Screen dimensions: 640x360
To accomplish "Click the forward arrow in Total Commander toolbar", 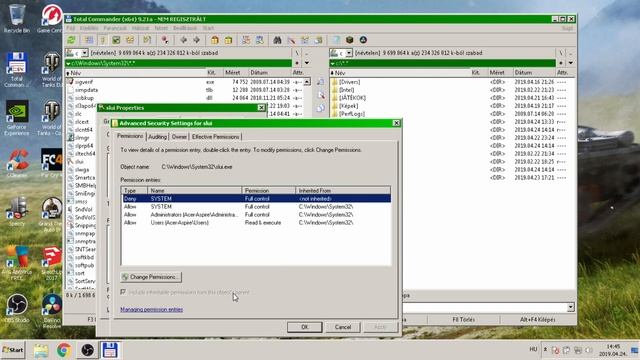I will [x=197, y=40].
